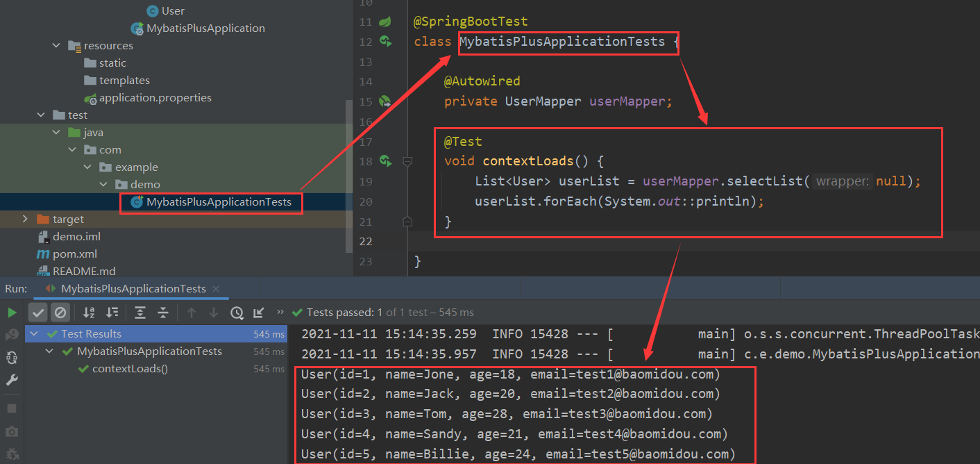Click autowired bean gutter icon at line 15
The width and height of the screenshot is (980, 464).
385,101
